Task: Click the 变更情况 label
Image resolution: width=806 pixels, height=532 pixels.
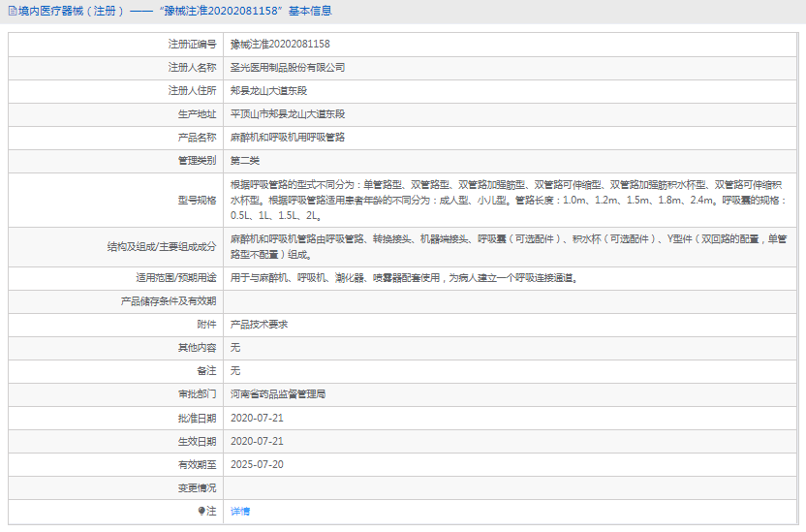Action: (198, 487)
